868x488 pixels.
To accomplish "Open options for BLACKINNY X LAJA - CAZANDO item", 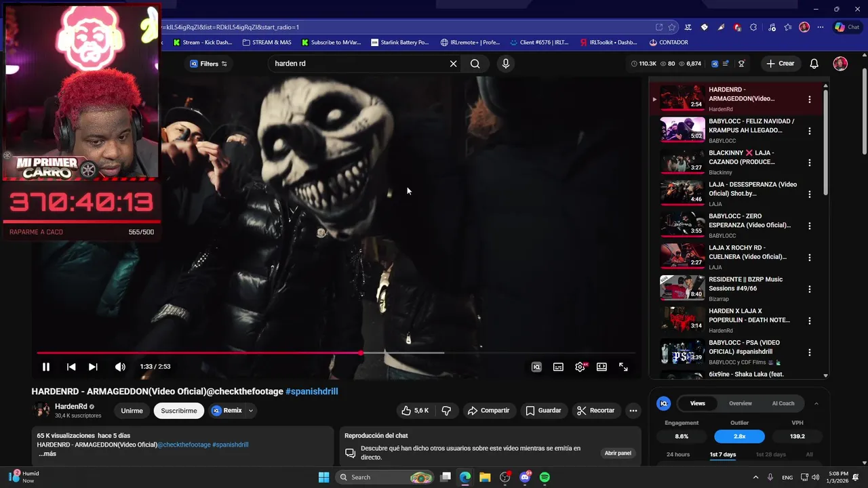I will pos(809,163).
